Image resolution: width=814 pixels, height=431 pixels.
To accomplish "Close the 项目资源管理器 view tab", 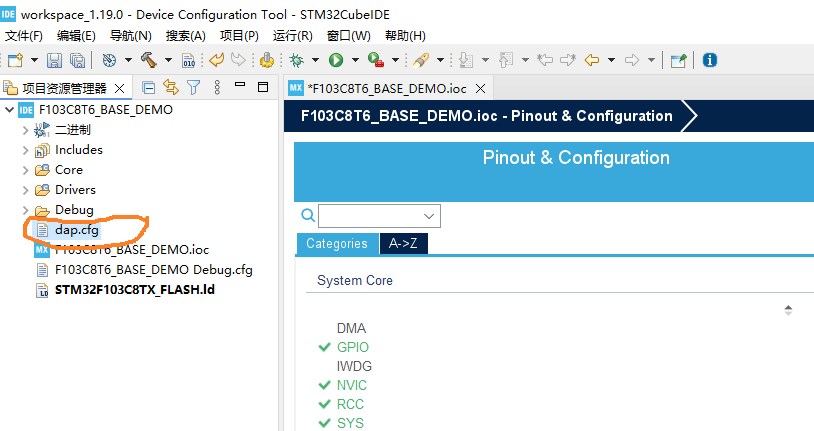I will [119, 88].
